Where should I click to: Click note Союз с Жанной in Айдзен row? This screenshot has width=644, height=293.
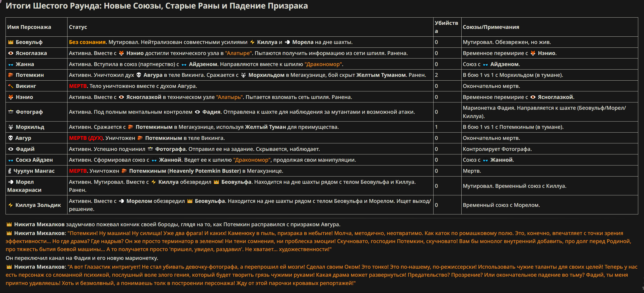point(488,160)
